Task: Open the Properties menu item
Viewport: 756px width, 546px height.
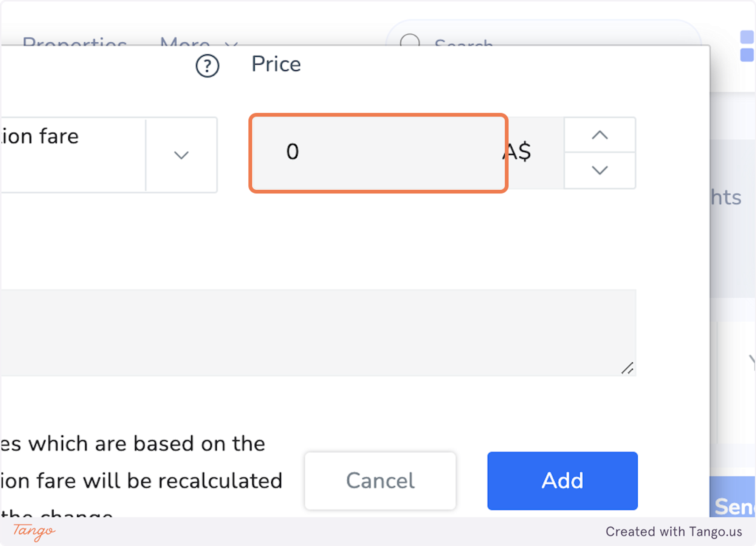Action: tap(74, 42)
